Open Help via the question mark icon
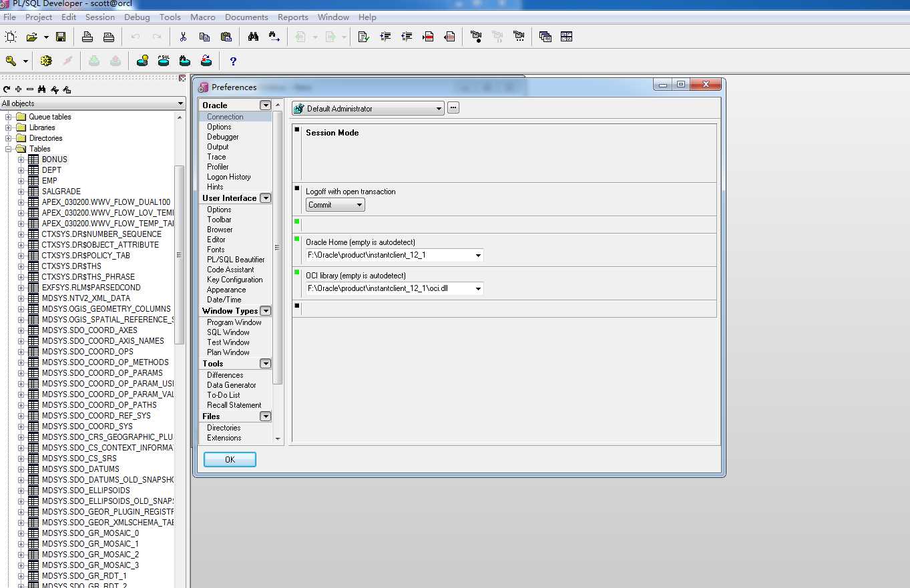 (233, 61)
